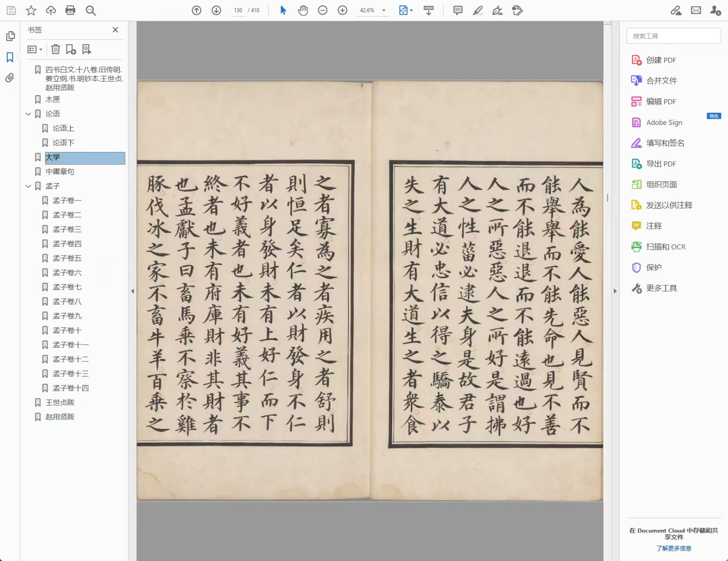Find the current bookmark icon
This screenshot has width=728, height=561.
coord(86,49)
